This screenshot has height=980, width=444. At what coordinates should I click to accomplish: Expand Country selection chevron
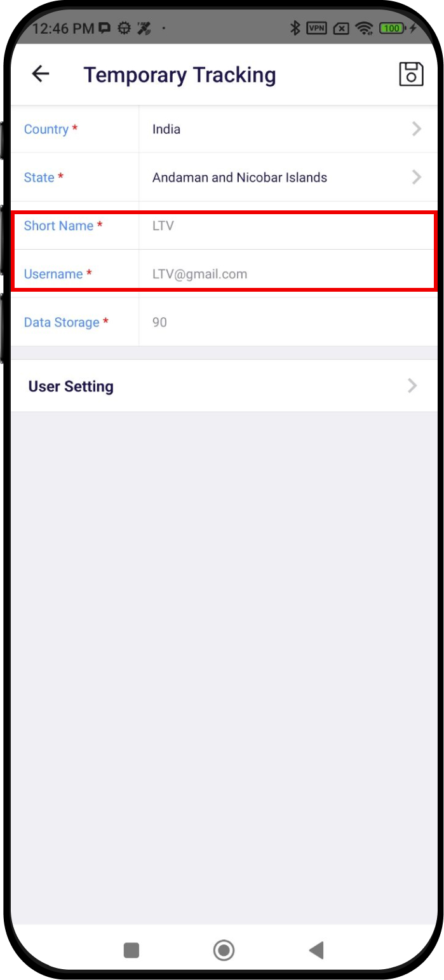click(417, 129)
